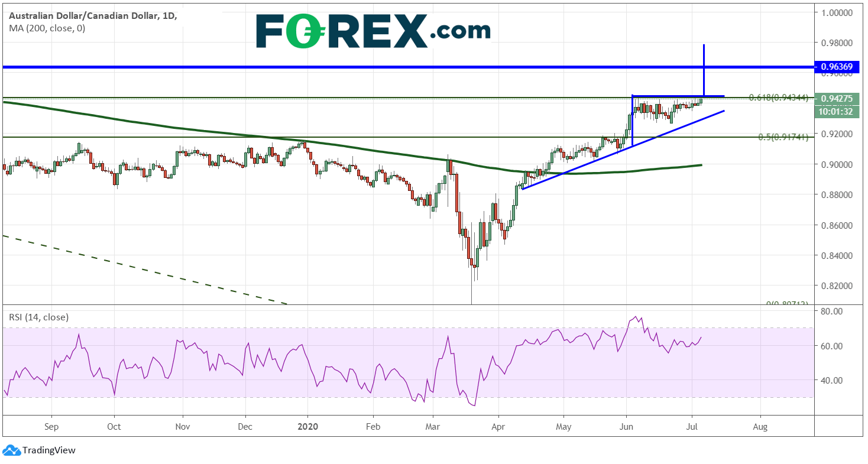Click the Jul label on time axis
This screenshot has width=868, height=464.
pos(691,426)
